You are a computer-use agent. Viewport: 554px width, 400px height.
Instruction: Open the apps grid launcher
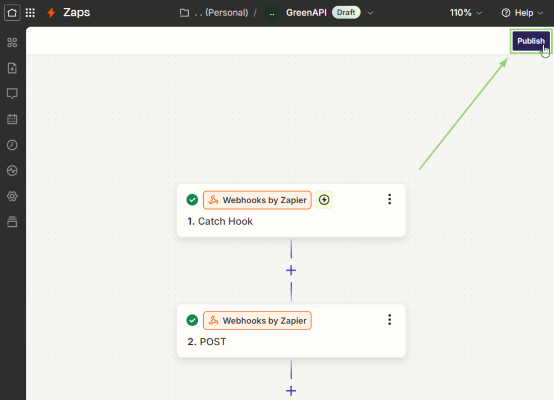[30, 13]
